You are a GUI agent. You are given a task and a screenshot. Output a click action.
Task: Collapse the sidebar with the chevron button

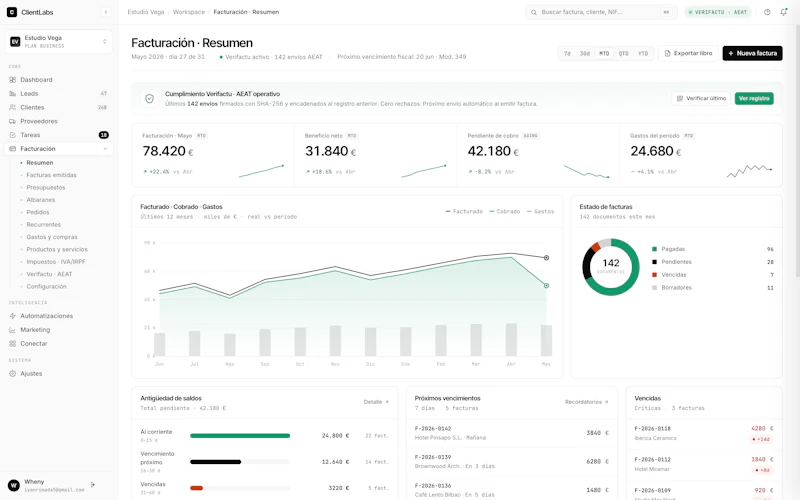tap(106, 12)
